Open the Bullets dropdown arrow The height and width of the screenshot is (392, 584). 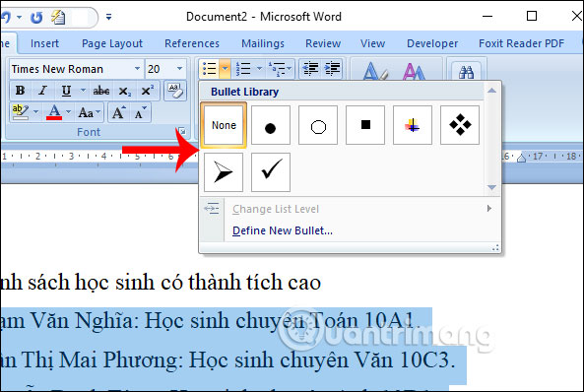pos(225,69)
